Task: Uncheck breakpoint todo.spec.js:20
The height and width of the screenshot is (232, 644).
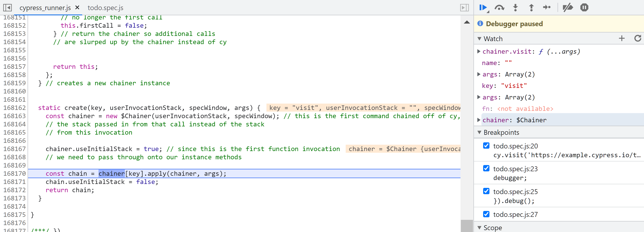Action: click(486, 146)
